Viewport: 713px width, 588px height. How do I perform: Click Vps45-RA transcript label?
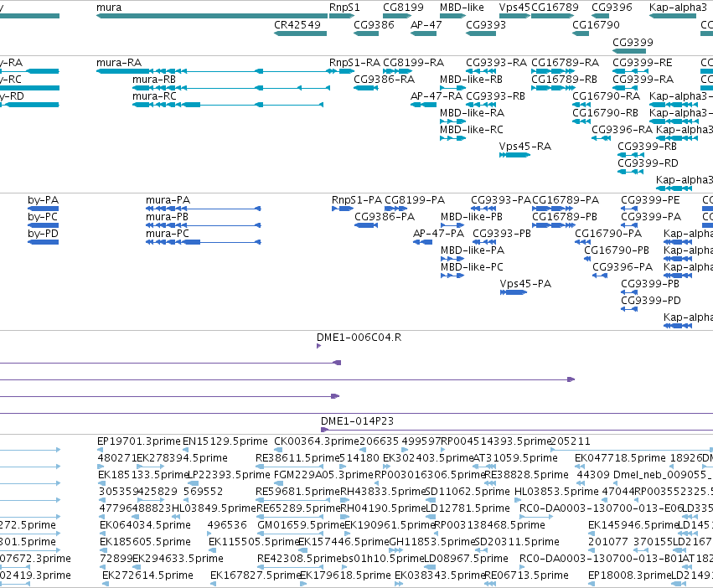point(524,146)
